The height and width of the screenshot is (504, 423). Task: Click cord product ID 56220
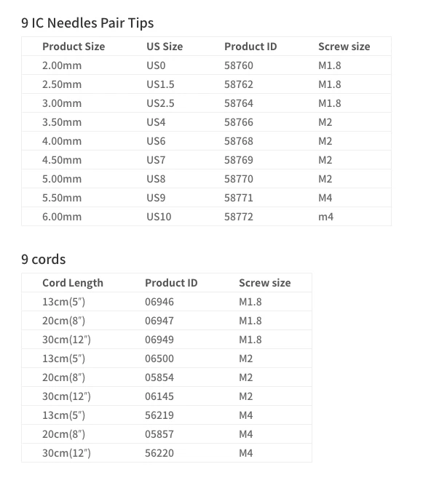159,453
